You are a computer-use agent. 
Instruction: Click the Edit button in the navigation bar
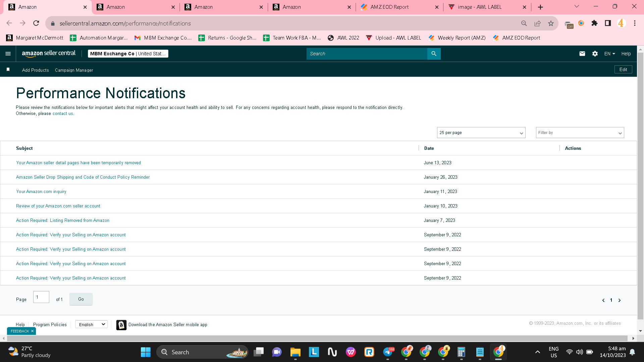pyautogui.click(x=623, y=69)
